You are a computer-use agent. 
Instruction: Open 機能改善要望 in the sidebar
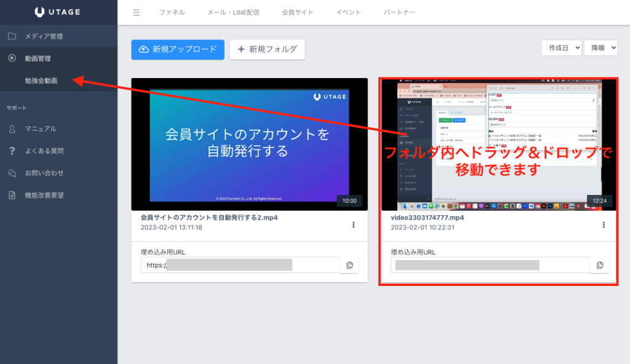point(44,195)
